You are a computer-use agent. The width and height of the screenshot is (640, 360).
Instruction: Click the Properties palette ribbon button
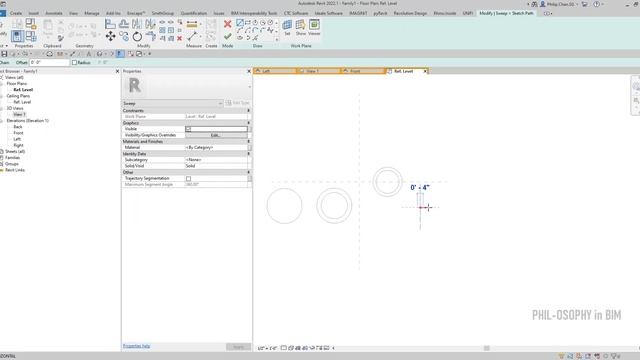click(18, 36)
